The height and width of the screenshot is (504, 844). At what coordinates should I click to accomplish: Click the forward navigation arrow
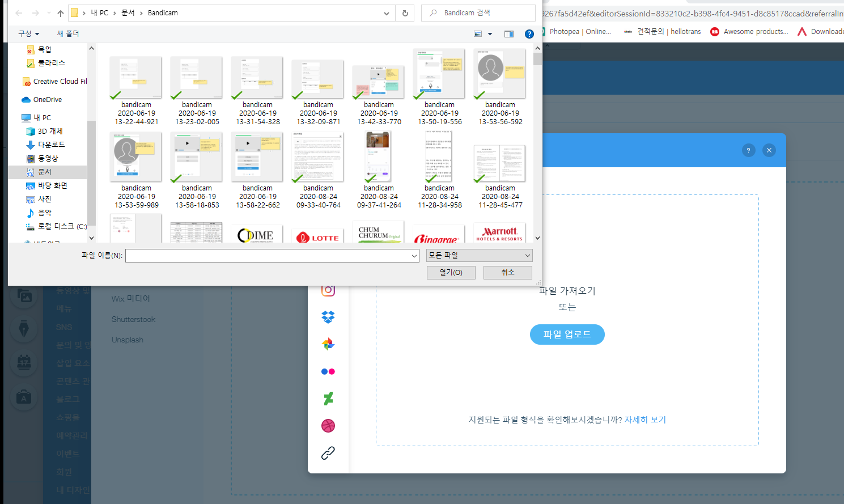click(x=36, y=13)
